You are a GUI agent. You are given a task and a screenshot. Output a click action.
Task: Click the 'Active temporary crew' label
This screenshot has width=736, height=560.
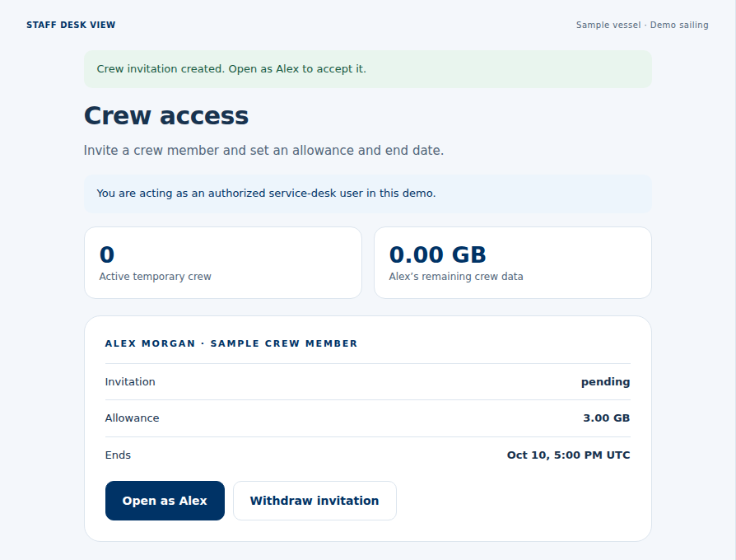coord(156,277)
